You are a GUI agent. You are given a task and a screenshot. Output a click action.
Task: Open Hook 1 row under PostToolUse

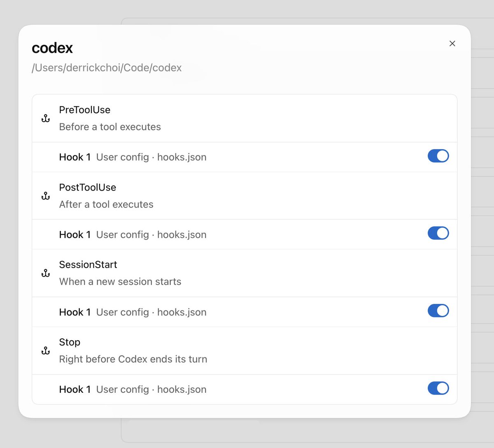pyautogui.click(x=245, y=234)
